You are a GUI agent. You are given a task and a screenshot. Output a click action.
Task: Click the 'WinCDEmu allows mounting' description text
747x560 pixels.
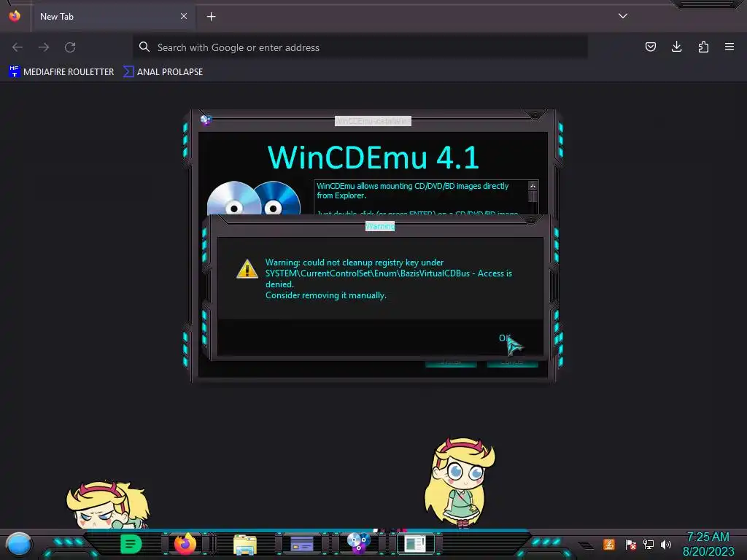click(x=413, y=190)
